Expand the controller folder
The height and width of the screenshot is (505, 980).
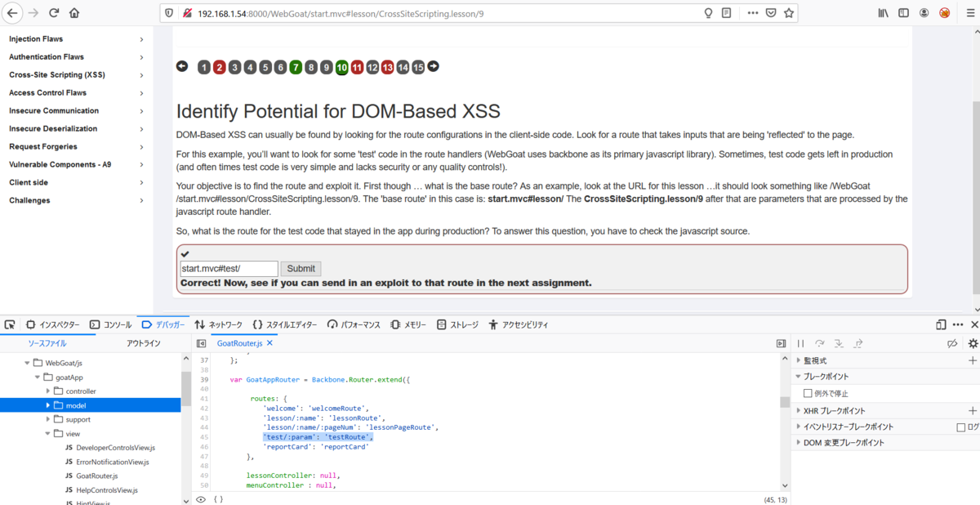point(47,391)
